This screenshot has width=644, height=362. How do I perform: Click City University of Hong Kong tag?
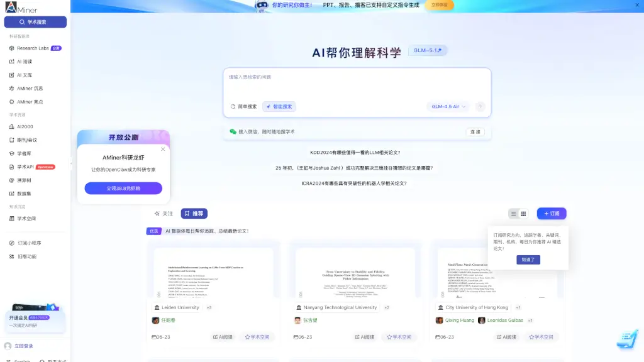(474, 307)
